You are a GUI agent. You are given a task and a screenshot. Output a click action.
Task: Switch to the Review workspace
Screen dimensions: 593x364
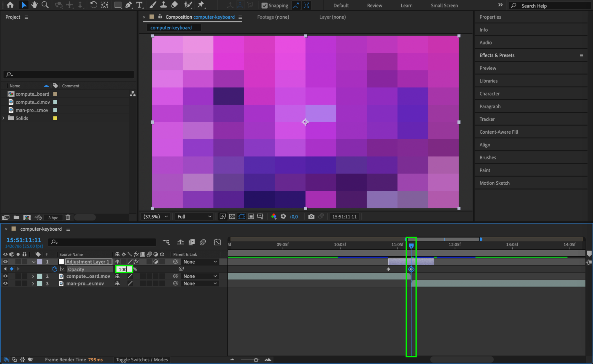click(374, 5)
